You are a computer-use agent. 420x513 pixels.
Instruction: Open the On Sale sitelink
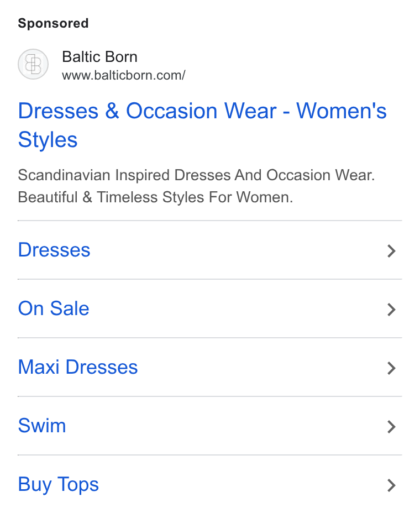(x=54, y=308)
